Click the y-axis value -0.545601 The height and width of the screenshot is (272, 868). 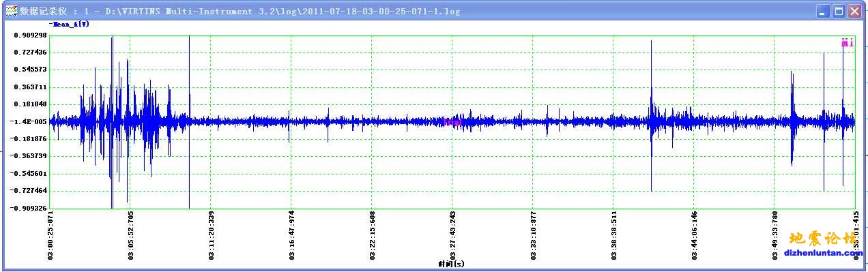tap(29, 174)
